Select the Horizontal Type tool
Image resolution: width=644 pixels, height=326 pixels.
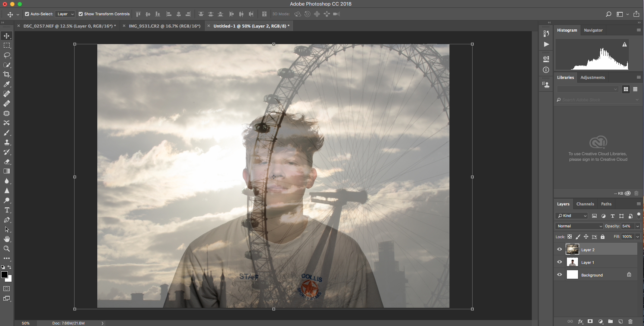[7, 210]
